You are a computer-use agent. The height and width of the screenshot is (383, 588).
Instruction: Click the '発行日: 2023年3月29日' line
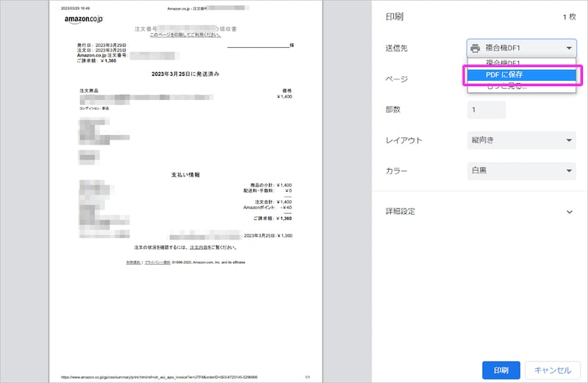pos(101,46)
